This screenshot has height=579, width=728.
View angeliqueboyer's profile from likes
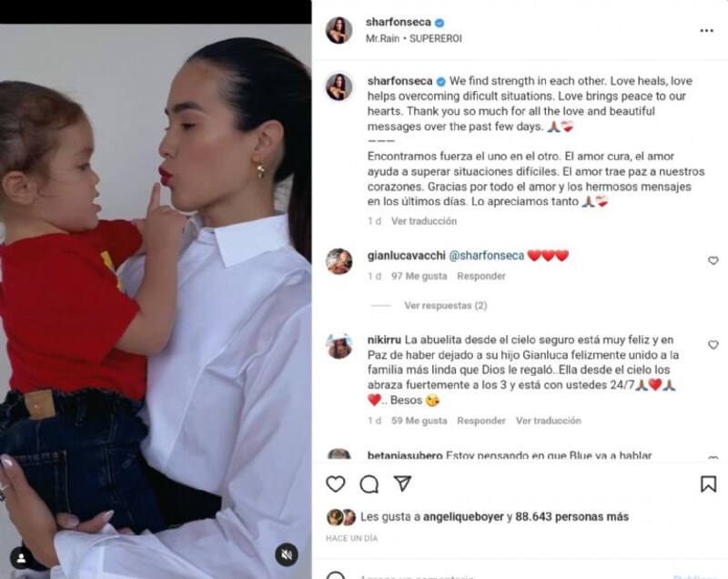click(463, 517)
